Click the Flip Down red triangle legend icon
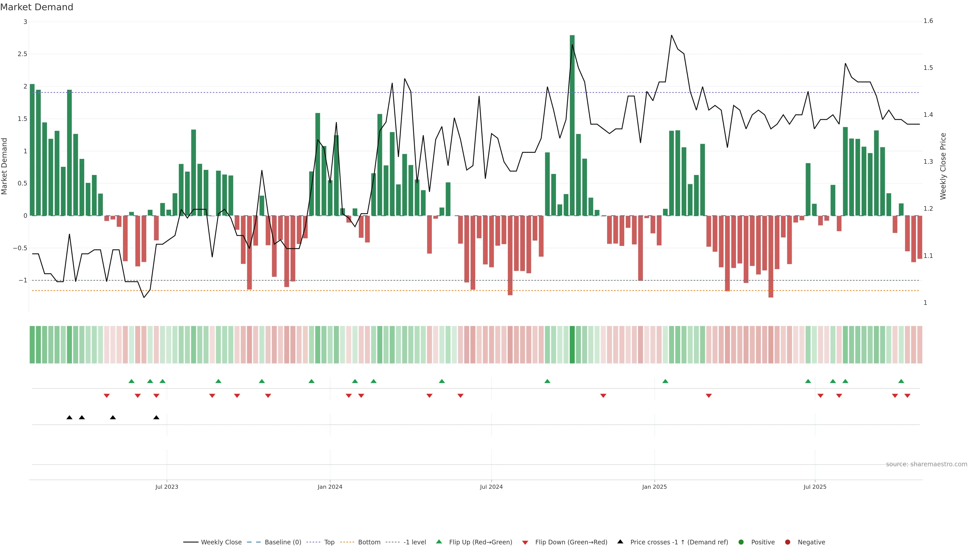 [525, 543]
